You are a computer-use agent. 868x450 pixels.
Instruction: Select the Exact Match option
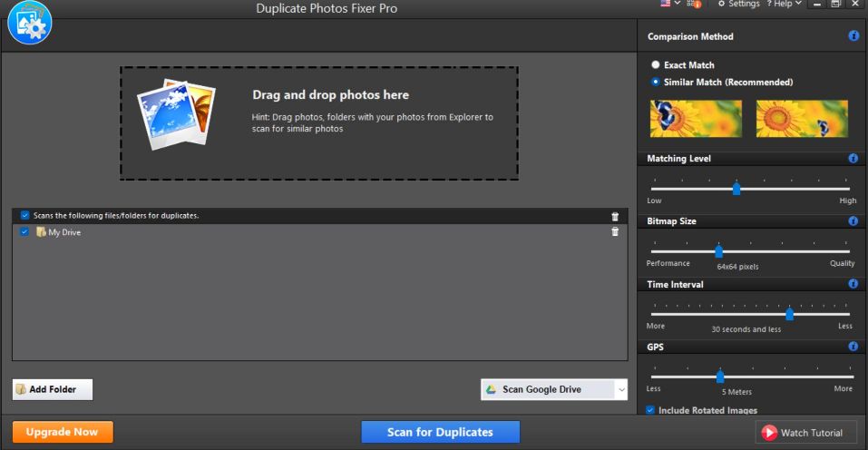point(683,64)
